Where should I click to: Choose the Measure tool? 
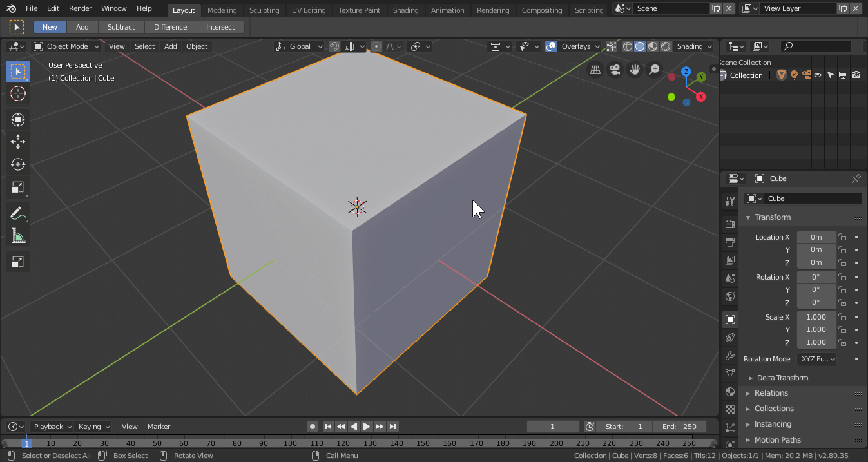tap(18, 236)
